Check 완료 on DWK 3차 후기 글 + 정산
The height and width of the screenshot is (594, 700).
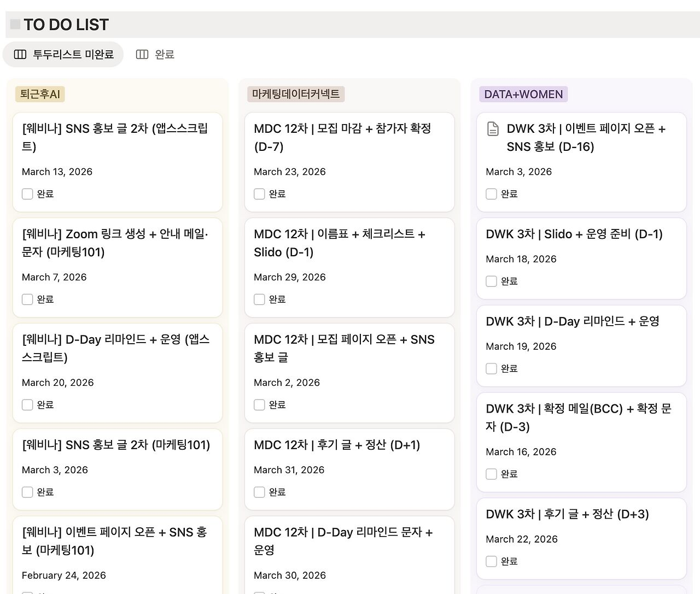pos(491,562)
